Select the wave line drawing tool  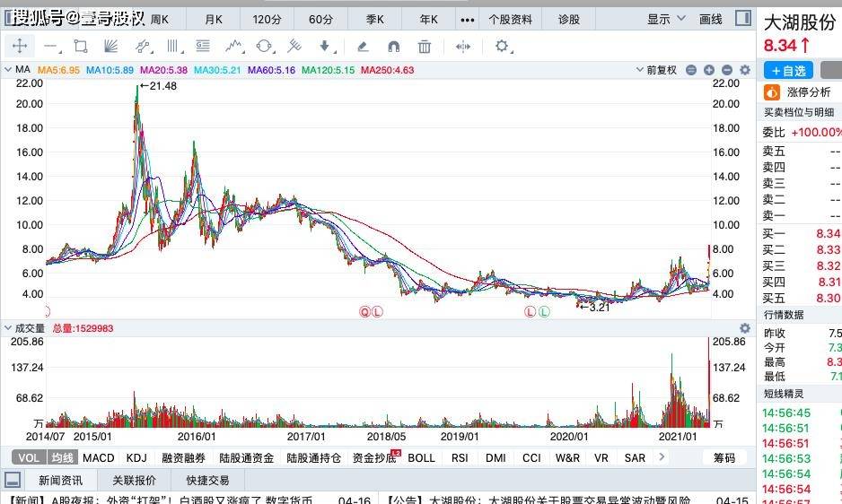234,46
